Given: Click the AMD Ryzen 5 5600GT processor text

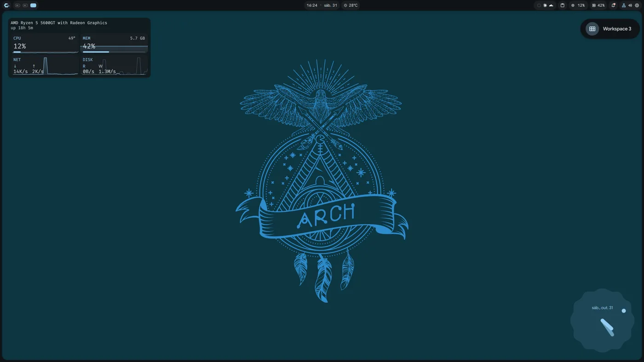Looking at the screenshot, I should [59, 23].
